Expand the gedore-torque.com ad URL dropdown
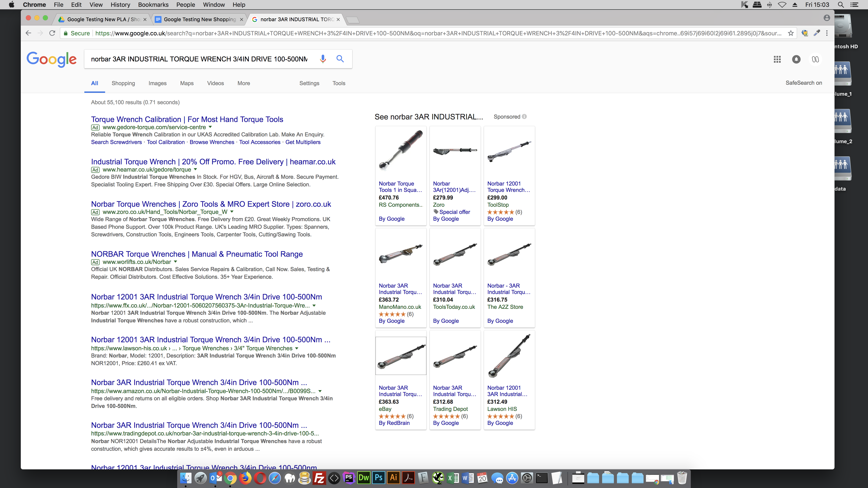 point(210,127)
